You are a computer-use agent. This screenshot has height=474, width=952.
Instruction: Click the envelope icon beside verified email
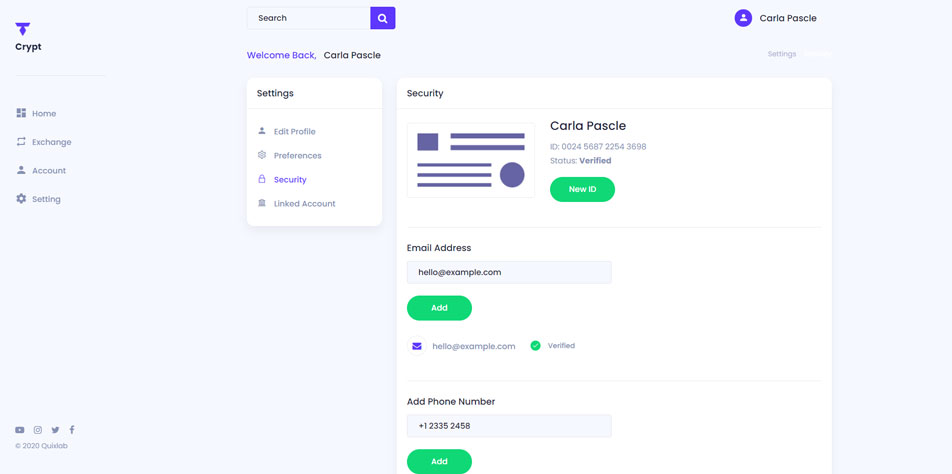[417, 346]
